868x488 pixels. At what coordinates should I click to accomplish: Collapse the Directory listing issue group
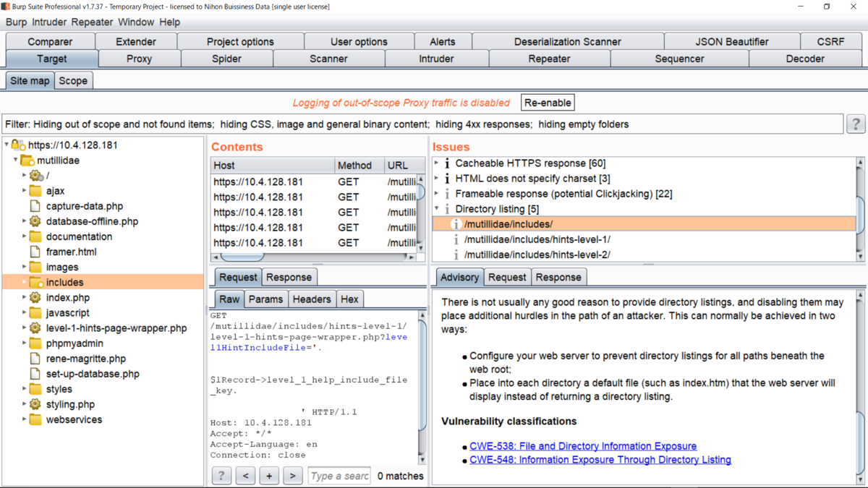coord(437,209)
